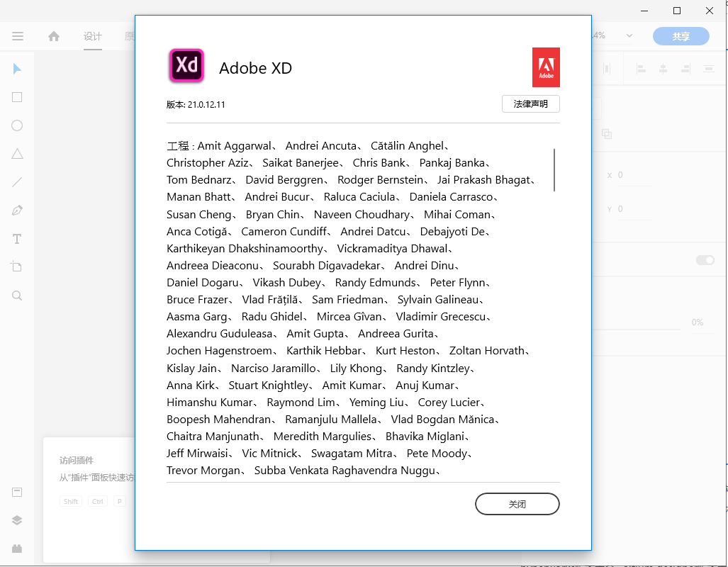Click the X position input field
The height and width of the screenshot is (567, 728).
tap(634, 175)
